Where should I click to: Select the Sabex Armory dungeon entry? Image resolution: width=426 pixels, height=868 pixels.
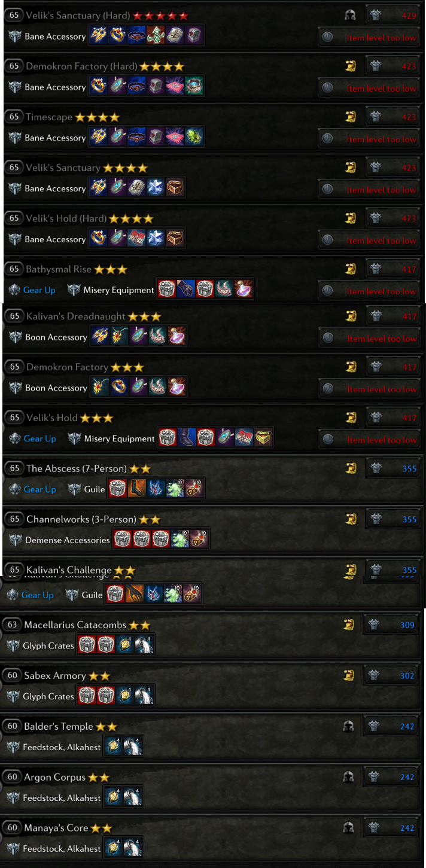[x=211, y=686]
